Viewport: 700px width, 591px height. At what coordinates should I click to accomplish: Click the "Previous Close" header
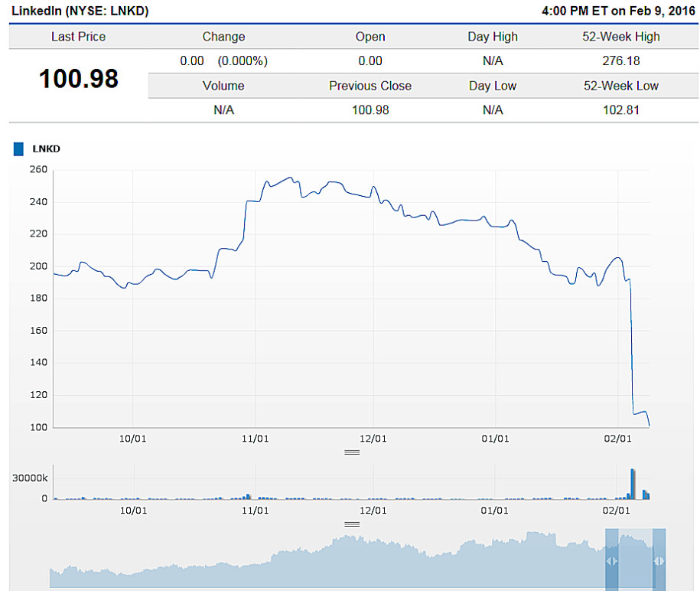pos(370,86)
